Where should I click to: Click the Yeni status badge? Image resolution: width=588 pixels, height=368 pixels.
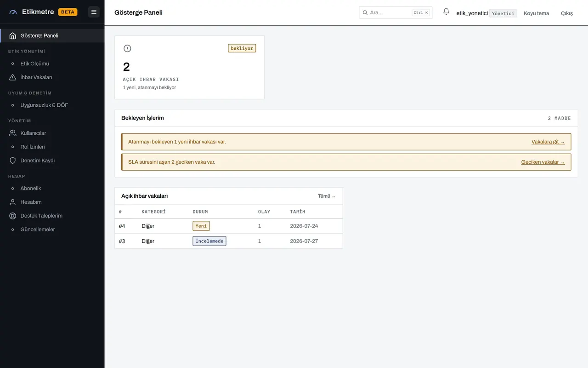point(201,226)
